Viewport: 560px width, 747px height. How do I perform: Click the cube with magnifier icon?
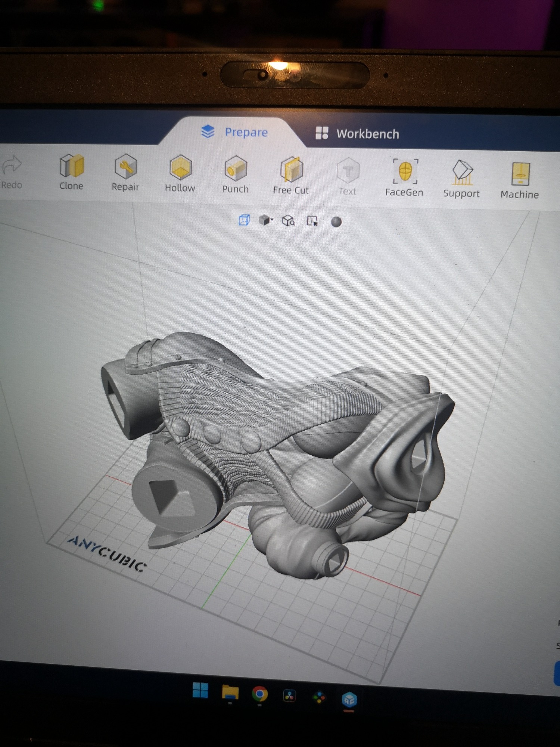coord(289,221)
